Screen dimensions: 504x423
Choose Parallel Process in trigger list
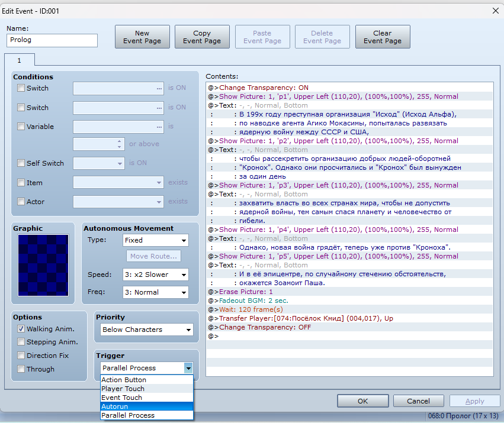(147, 415)
